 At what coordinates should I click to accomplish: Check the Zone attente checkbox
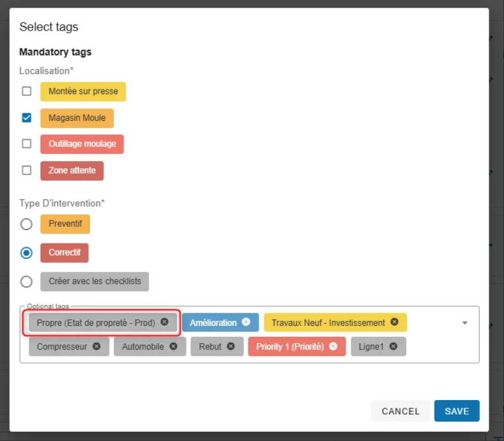coord(27,170)
